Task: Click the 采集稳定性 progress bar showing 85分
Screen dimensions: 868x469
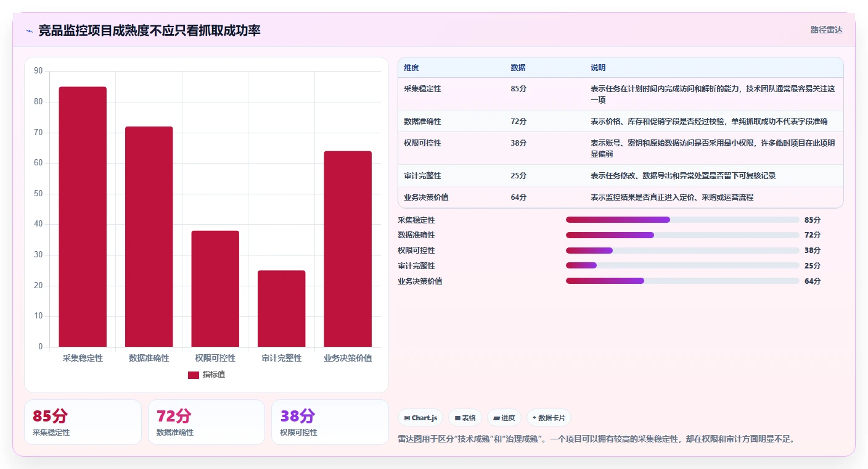Action: click(x=682, y=220)
